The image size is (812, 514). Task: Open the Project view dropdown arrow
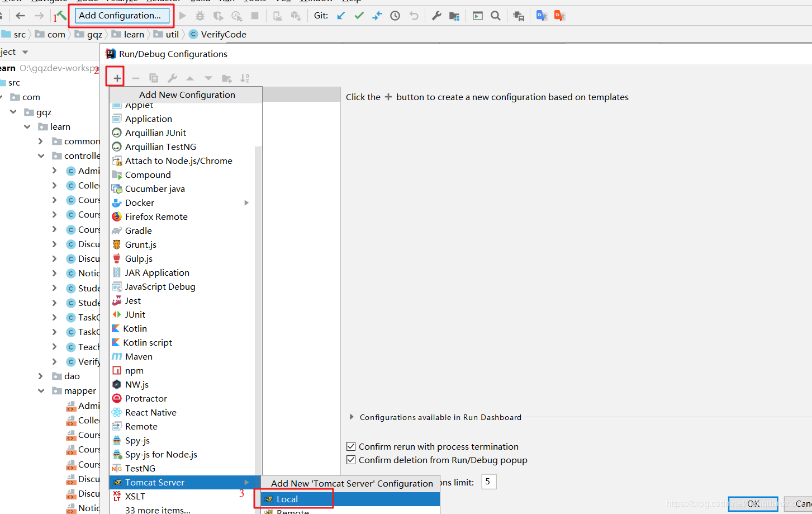(25, 52)
